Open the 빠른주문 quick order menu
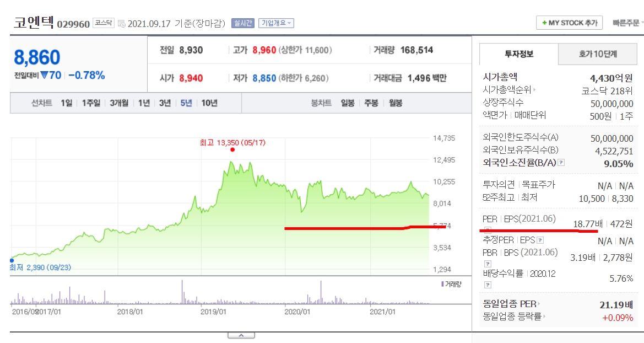Viewport: 644px width, 343px height. (627, 23)
